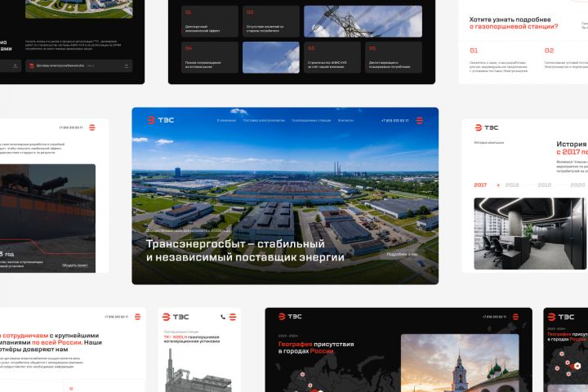Open hamburger menu in the partners mockup
Image resolution: width=588 pixels, height=392 pixels.
[x=138, y=317]
